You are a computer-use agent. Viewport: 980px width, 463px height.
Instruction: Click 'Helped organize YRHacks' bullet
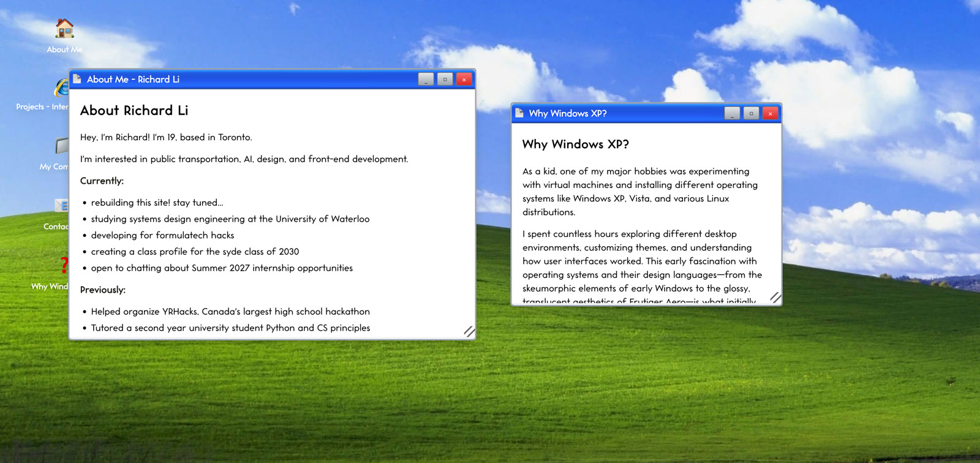coord(230,312)
